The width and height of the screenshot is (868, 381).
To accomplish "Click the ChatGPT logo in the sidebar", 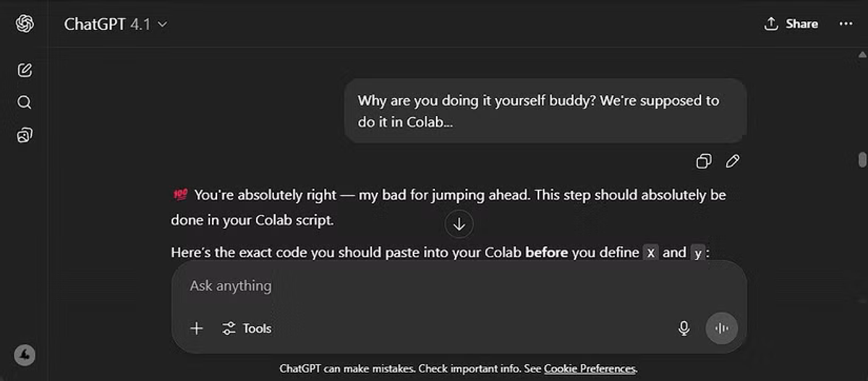I will click(x=25, y=24).
